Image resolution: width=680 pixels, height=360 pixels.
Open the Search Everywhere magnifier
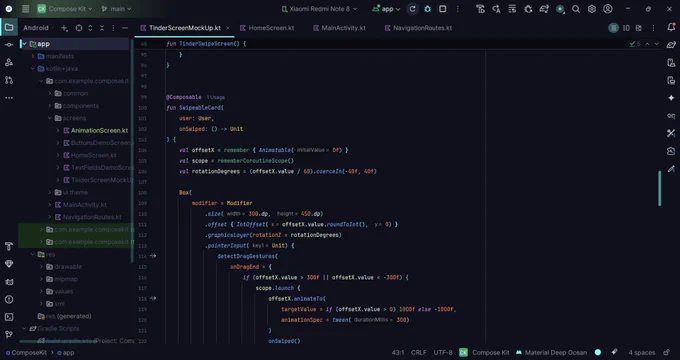pyautogui.click(x=576, y=9)
